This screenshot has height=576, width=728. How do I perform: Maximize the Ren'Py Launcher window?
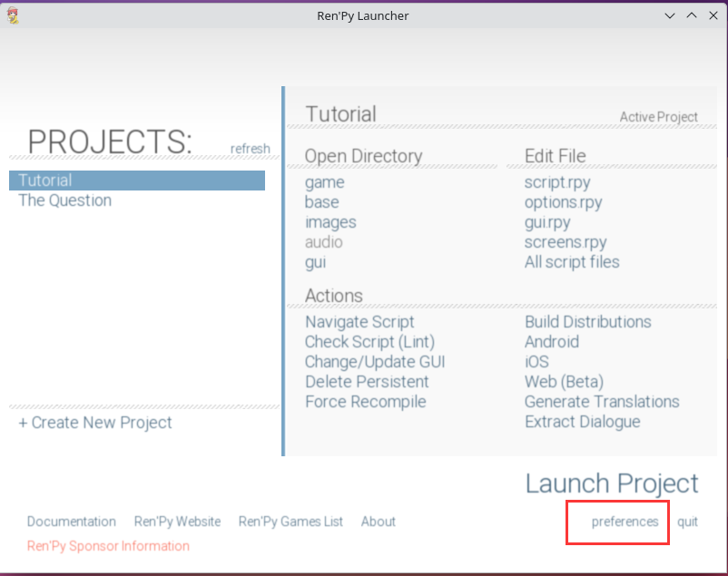click(692, 15)
